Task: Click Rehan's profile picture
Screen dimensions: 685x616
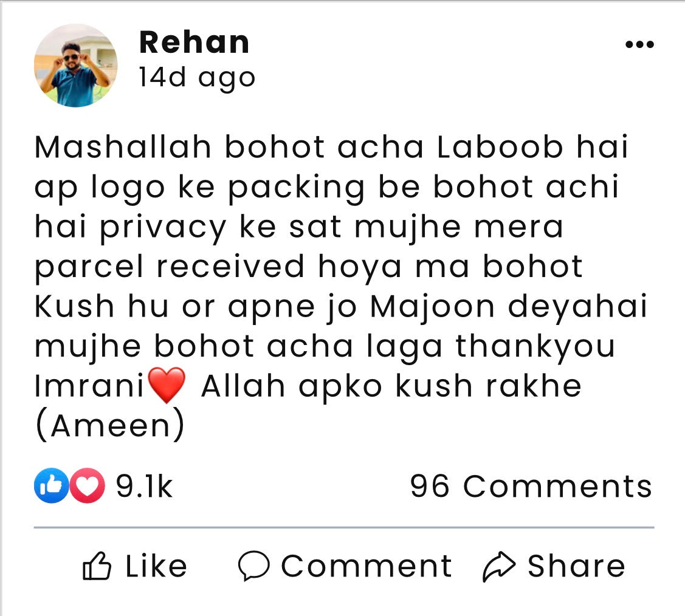Action: click(x=75, y=66)
